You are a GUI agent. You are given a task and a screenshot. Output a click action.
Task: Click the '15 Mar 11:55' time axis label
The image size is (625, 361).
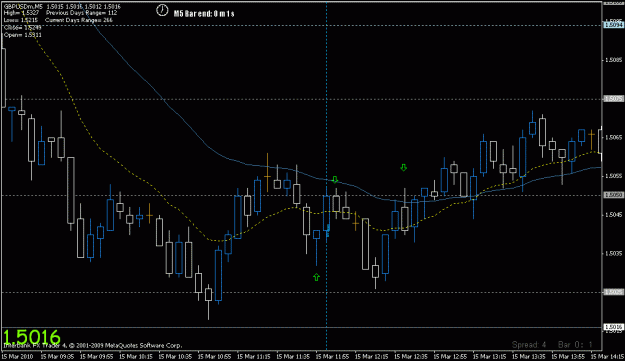[332, 356]
